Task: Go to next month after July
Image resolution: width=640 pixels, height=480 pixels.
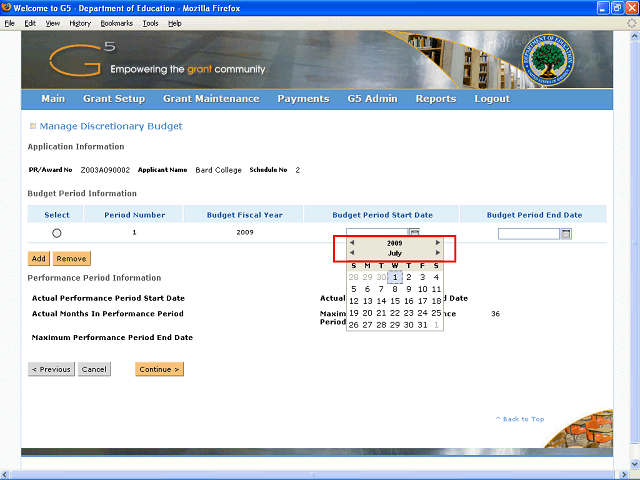Action: click(x=438, y=253)
